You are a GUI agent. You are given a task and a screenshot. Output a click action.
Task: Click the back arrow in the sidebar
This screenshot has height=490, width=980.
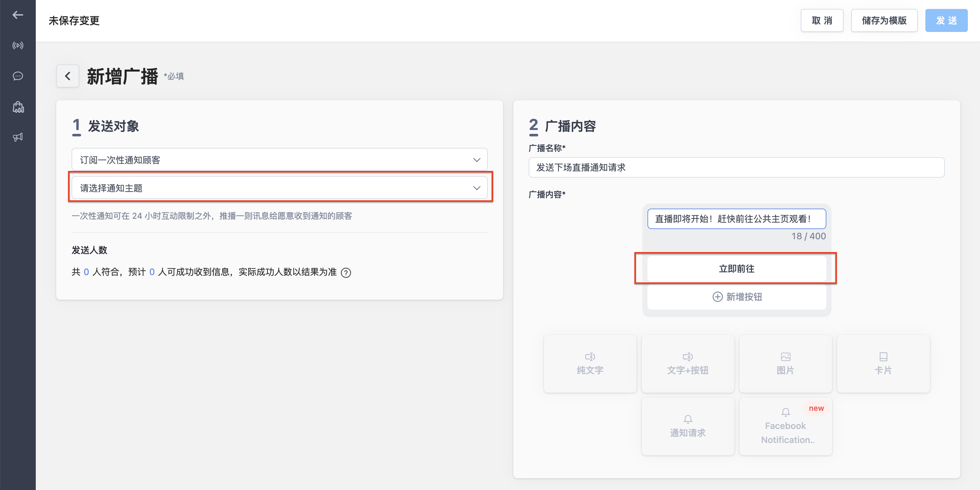18,15
